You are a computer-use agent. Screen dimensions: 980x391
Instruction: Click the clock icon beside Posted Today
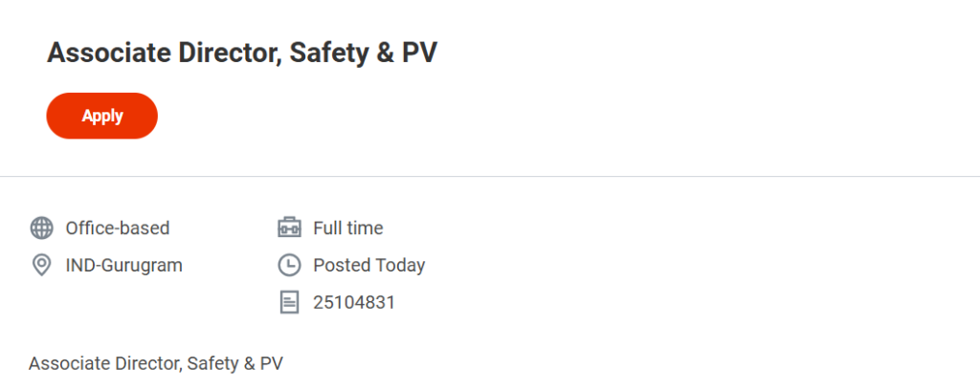pos(288,265)
